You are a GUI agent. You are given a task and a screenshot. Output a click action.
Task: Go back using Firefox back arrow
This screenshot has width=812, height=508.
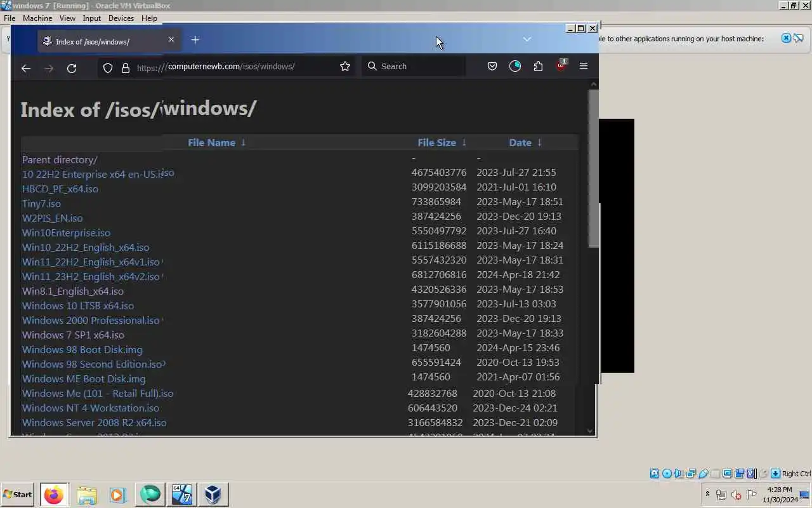[25, 68]
